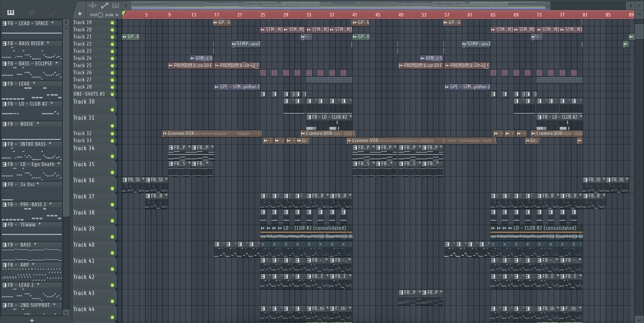Mute Track 44 with its green LED
The image size is (644, 323).
coord(112,317)
